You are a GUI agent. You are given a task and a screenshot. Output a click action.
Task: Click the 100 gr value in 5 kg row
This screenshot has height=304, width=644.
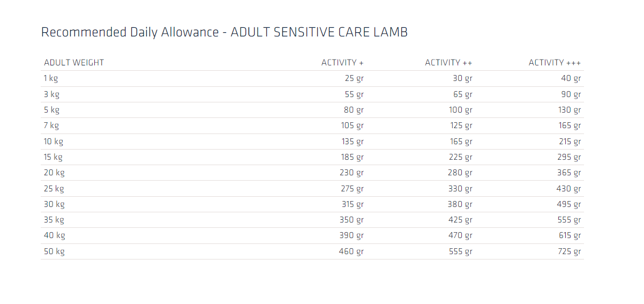point(461,110)
